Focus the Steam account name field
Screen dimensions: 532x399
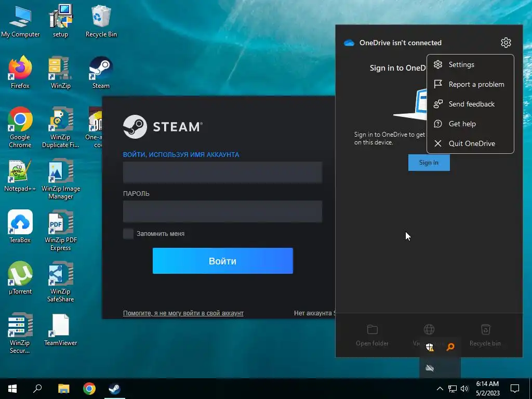tap(222, 172)
